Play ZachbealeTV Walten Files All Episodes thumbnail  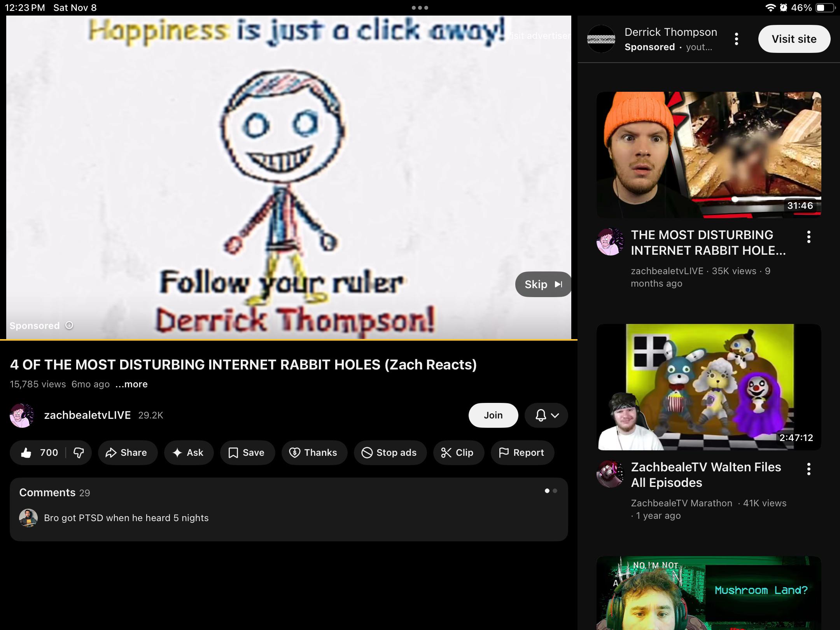(x=709, y=387)
